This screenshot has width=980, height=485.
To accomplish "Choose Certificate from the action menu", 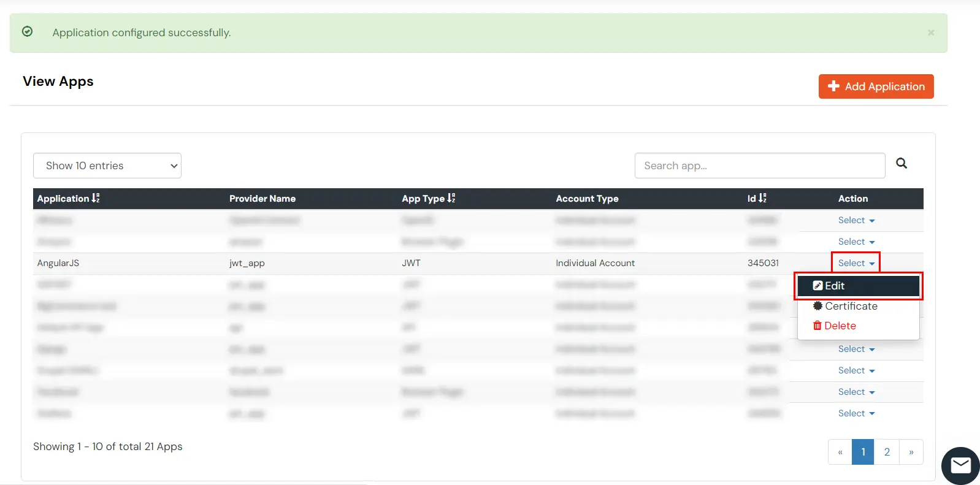I will click(845, 306).
